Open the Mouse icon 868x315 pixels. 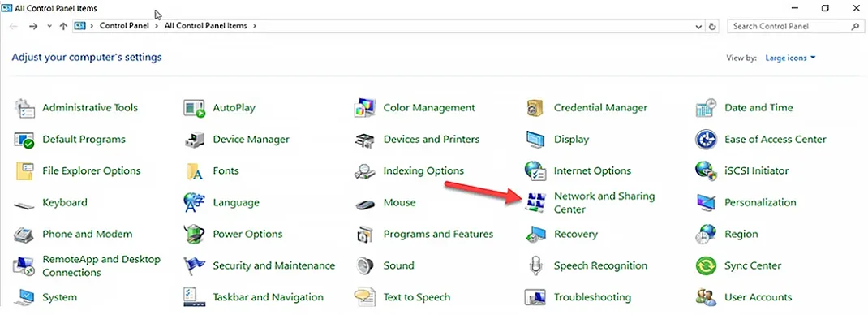click(x=365, y=205)
